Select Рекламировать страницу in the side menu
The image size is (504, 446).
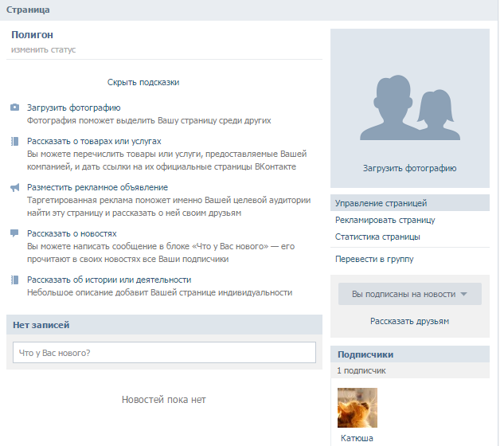pyautogui.click(x=385, y=220)
